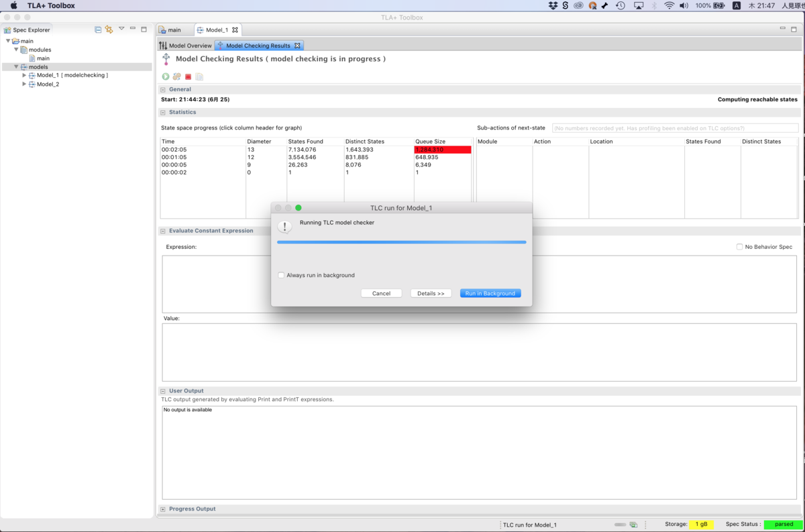Click the validate model gears icon
Viewport: 805px width, 532px height.
point(177,76)
